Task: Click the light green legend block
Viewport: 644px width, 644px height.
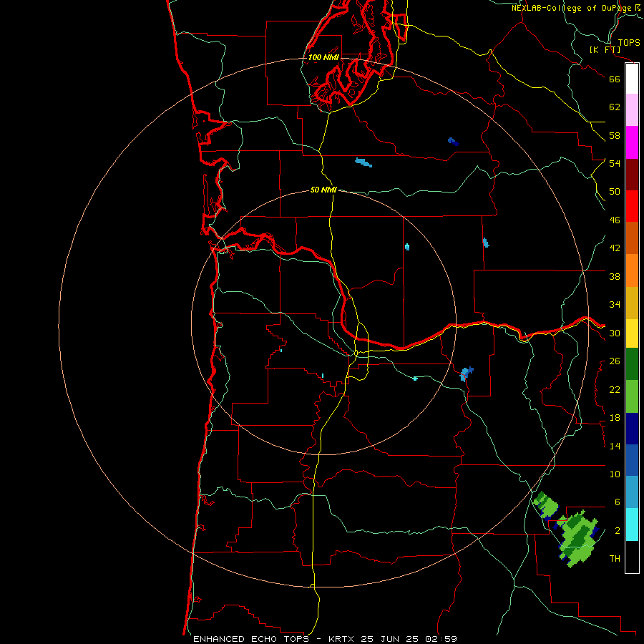Action: pos(632,396)
